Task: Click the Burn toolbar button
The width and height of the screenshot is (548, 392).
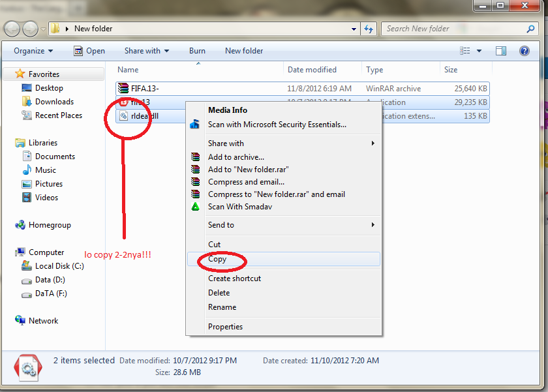Action: (197, 51)
